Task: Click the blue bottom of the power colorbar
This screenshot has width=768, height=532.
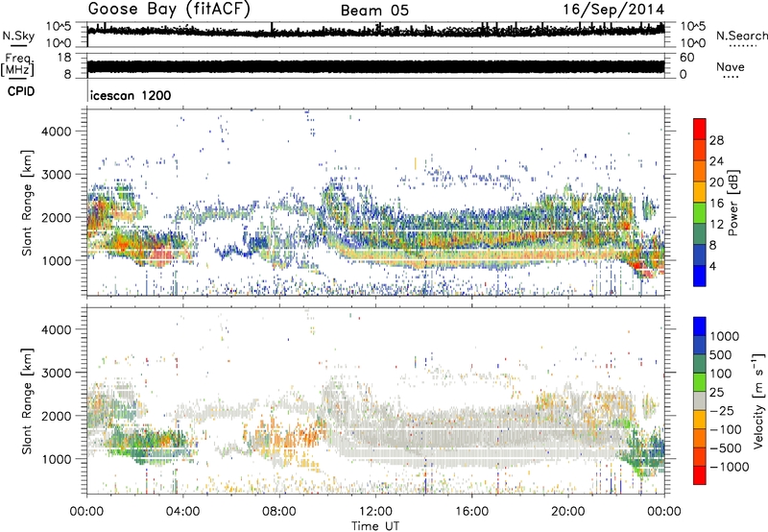Action: tap(700, 276)
